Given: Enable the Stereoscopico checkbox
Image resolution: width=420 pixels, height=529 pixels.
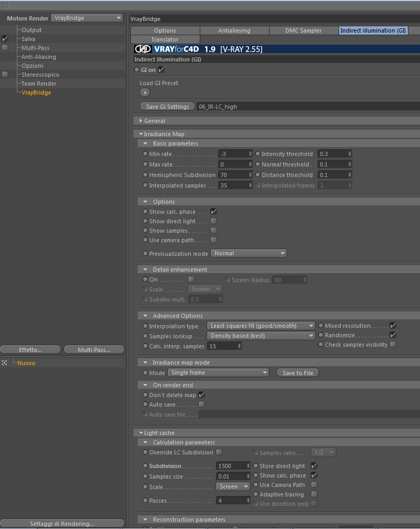Looking at the screenshot, I should [5, 74].
